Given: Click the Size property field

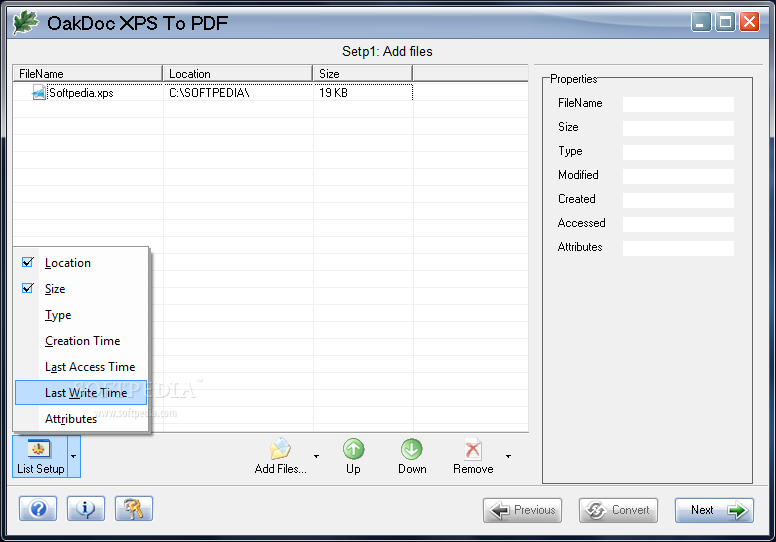Looking at the screenshot, I should click(x=678, y=128).
